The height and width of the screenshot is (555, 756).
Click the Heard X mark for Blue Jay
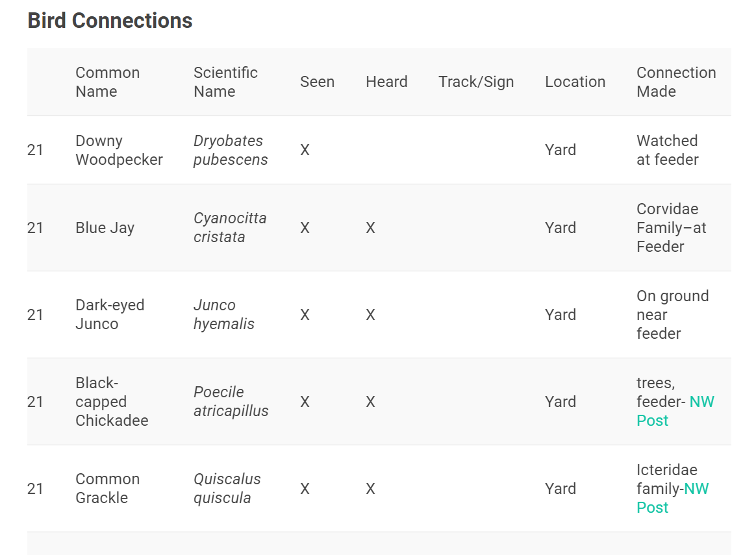tap(370, 228)
